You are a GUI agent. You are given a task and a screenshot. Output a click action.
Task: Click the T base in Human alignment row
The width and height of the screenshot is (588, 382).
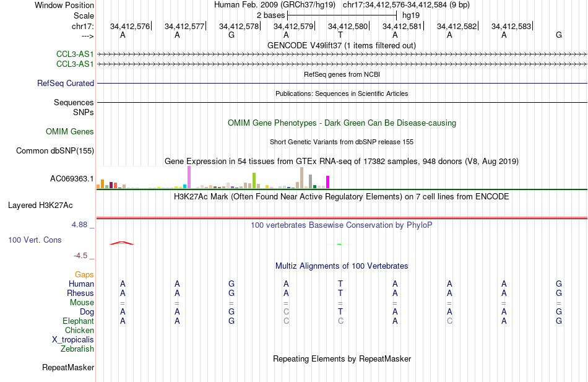[x=340, y=284]
